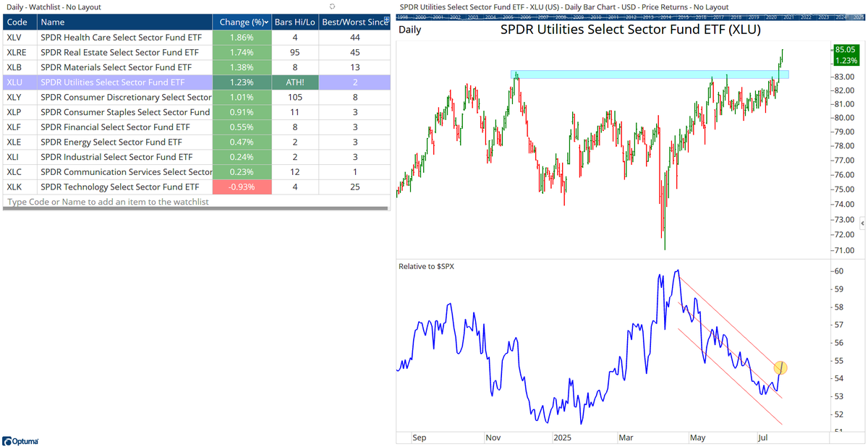Click the Jul label on date axis
Screen dimensions: 868x447
tap(763, 438)
